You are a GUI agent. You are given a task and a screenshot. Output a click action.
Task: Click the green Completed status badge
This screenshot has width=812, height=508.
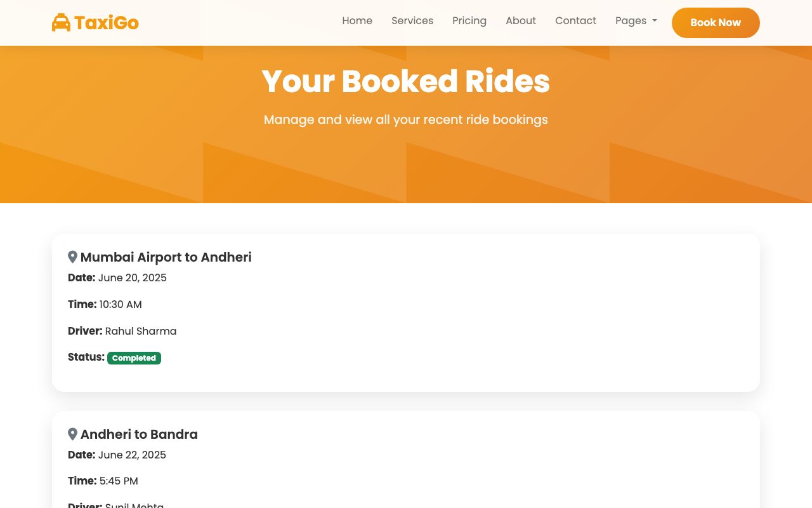click(x=134, y=358)
